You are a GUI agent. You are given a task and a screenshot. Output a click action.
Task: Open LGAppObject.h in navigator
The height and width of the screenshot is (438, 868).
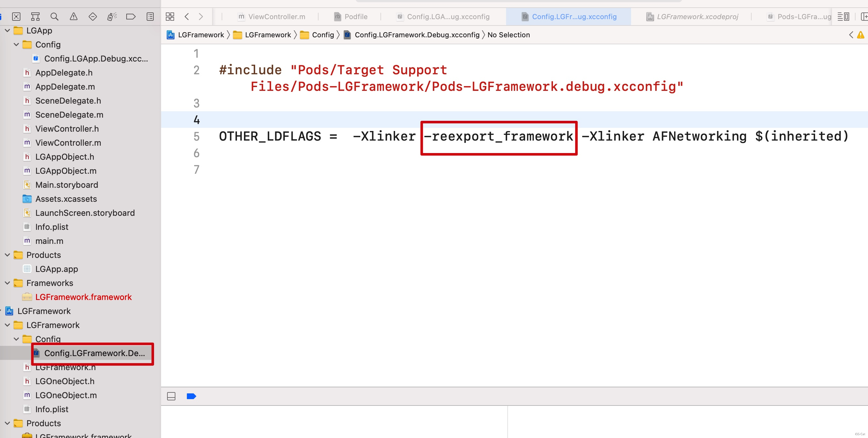tap(59, 157)
